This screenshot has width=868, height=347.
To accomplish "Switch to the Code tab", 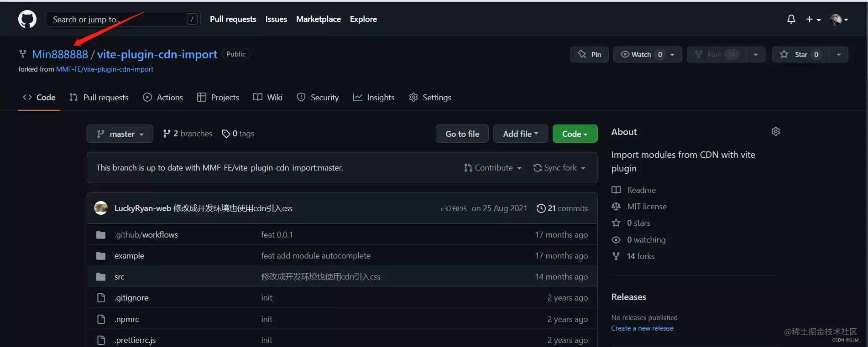I will 39,97.
